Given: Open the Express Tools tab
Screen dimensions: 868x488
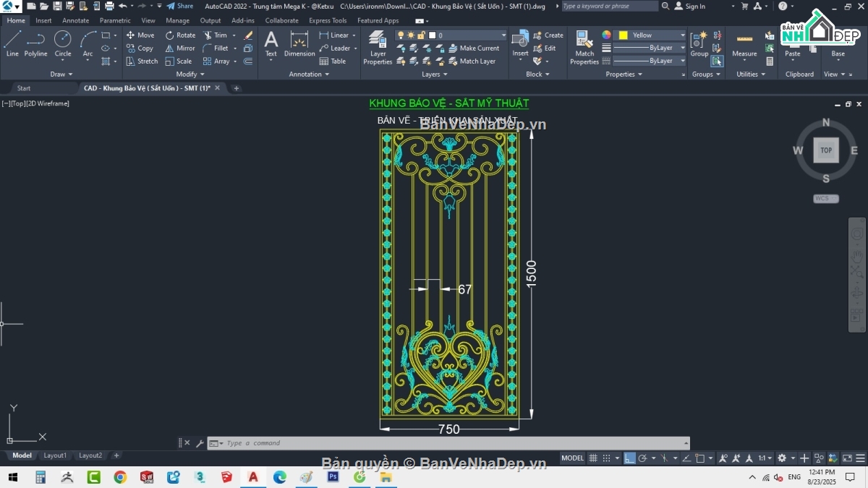Looking at the screenshot, I should (328, 20).
